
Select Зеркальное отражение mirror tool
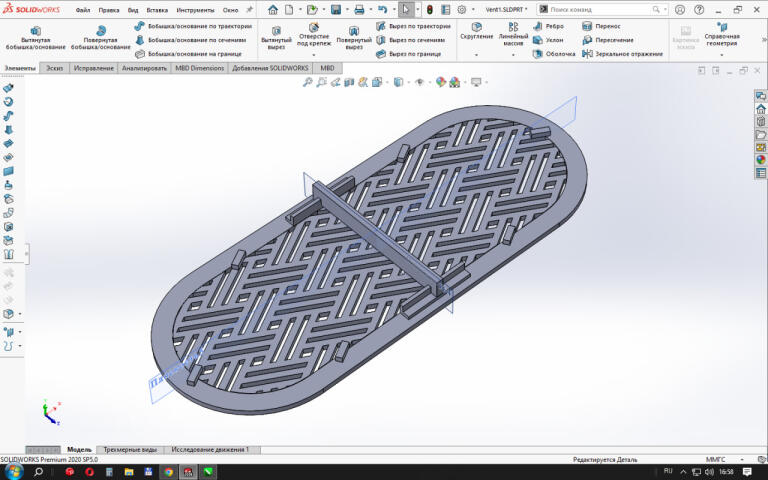622,54
